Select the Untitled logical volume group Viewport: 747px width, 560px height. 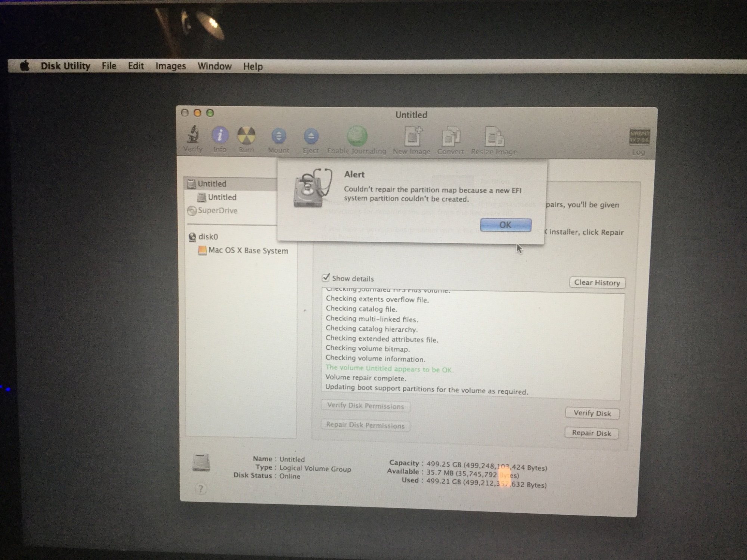212,183
